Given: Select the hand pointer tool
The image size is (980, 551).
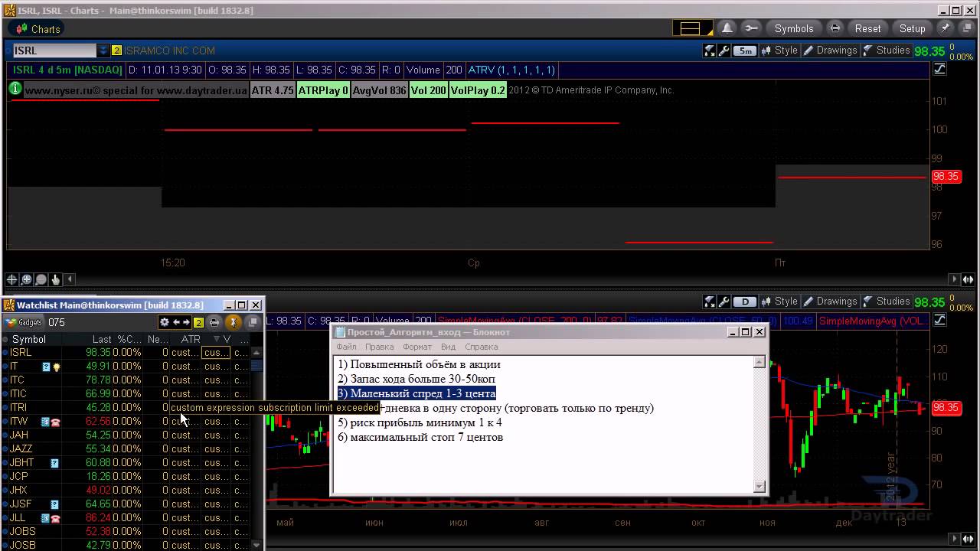Looking at the screenshot, I should coord(55,279).
